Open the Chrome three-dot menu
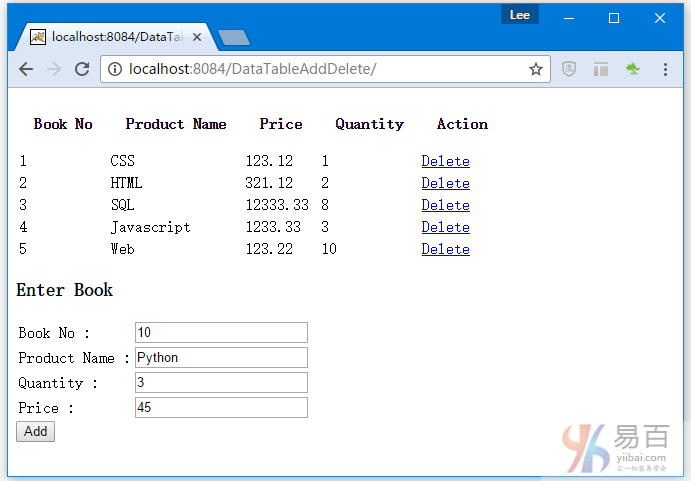The width and height of the screenshot is (691, 481). (x=665, y=69)
